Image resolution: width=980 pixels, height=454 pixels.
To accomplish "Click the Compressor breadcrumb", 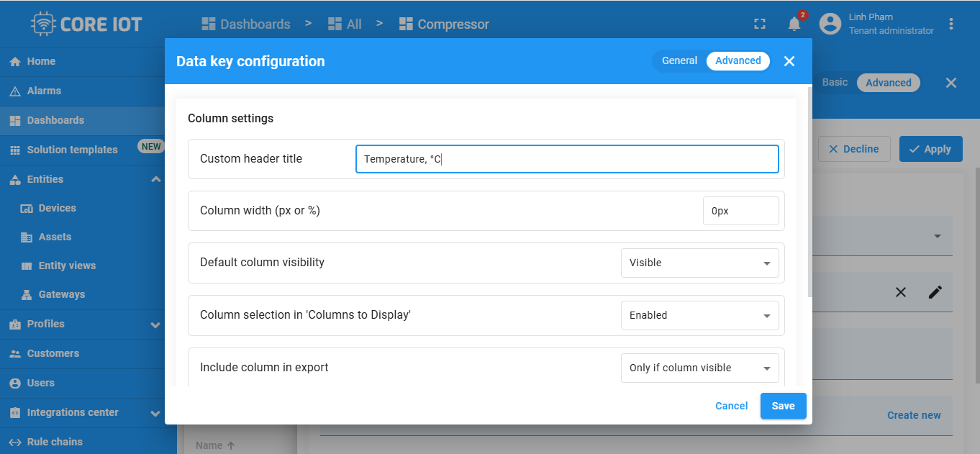I will click(x=444, y=24).
